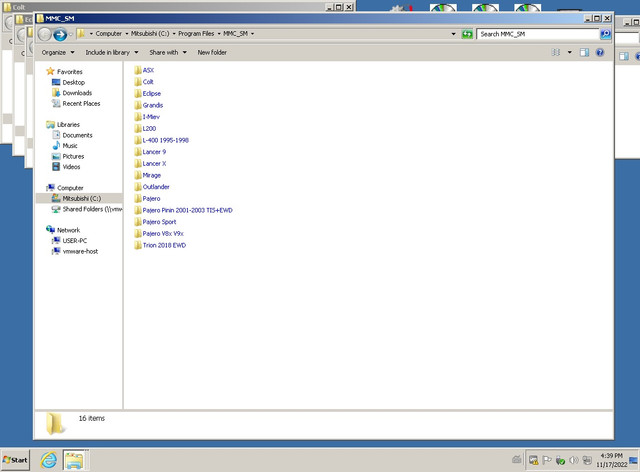The image size is (640, 472).
Task: Click the Lancer X folder icon
Action: 138,163
